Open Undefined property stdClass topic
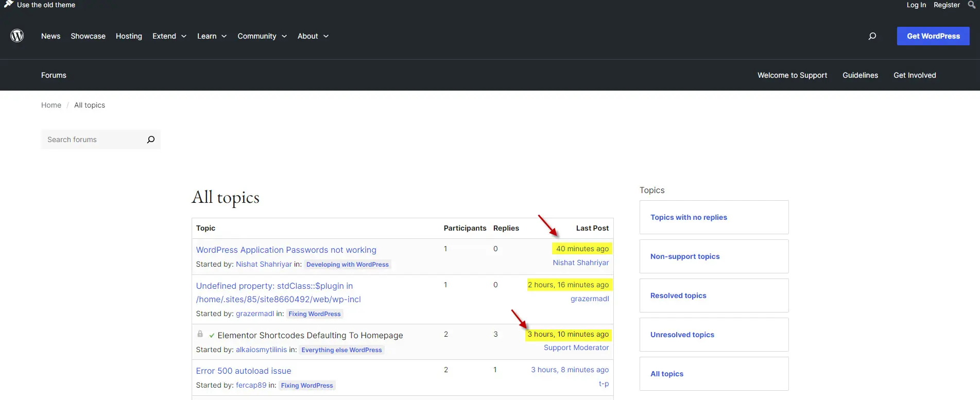Viewport: 980px width, 400px height. 278,292
